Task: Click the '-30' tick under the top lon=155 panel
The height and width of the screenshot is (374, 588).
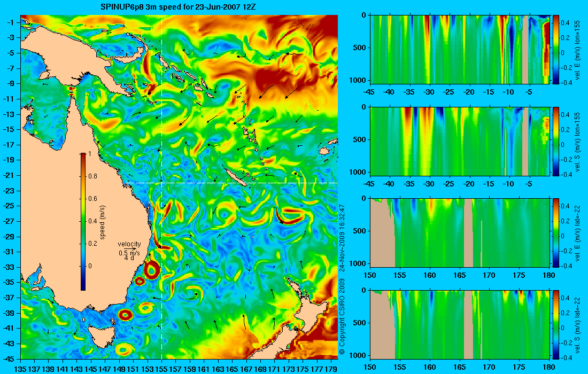Action: click(x=429, y=92)
